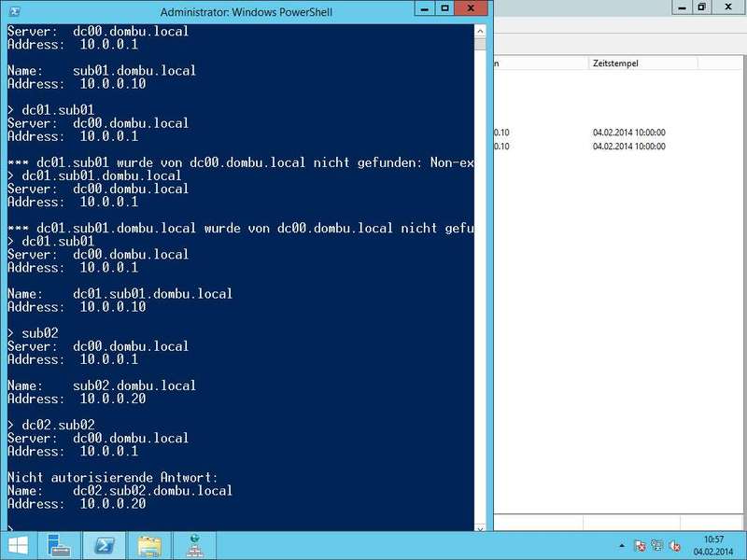Restore down the background window
Viewport: 747px width, 560px height.
tap(702, 7)
